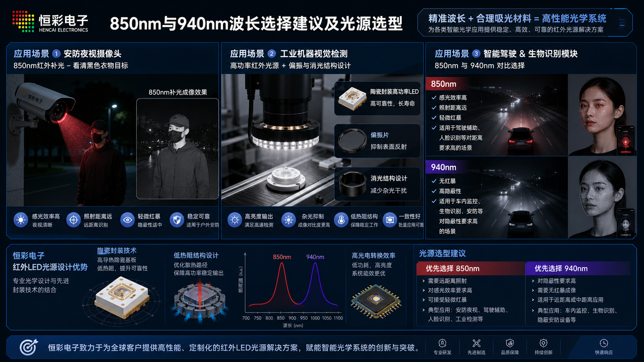This screenshot has height=362, width=644.
Task: Click the 一致性好 icon
Action: pyautogui.click(x=389, y=220)
